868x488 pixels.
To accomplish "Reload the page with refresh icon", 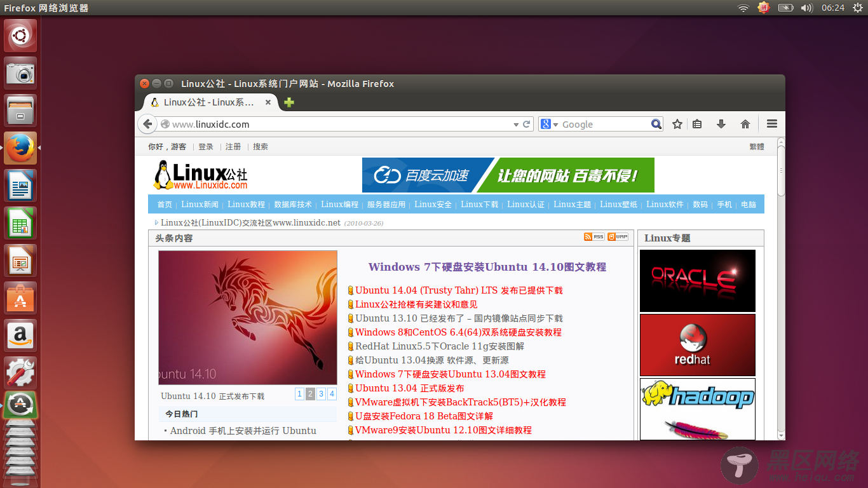I will (526, 125).
